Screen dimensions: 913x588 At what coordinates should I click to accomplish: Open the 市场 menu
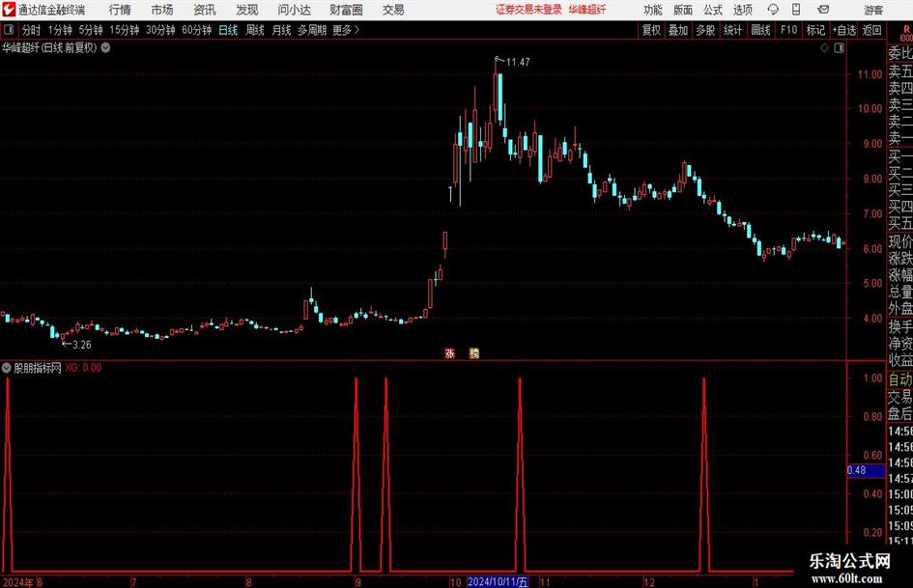(x=162, y=10)
